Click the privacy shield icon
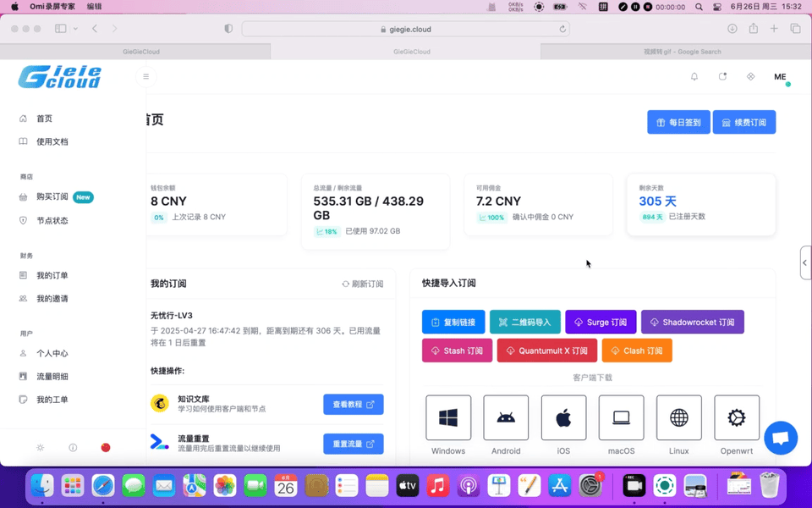This screenshot has height=508, width=812. pos(228,29)
